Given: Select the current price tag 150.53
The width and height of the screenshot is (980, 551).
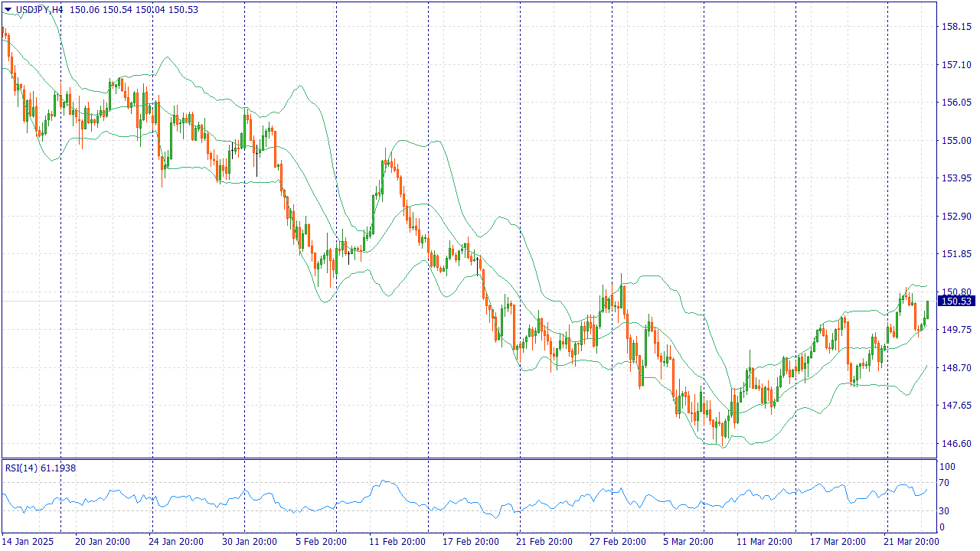Looking at the screenshot, I should pyautogui.click(x=955, y=301).
